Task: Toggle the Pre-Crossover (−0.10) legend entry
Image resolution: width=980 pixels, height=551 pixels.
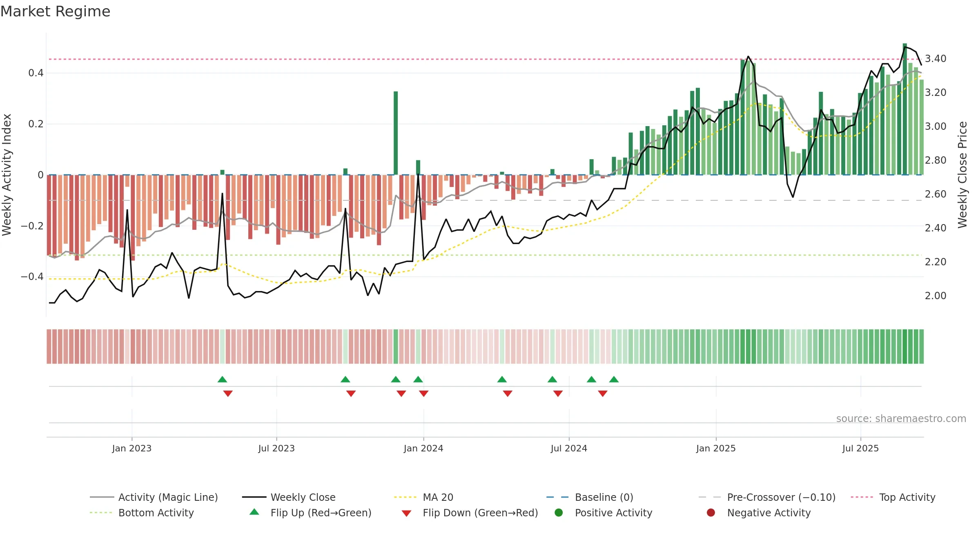Action: [767, 497]
